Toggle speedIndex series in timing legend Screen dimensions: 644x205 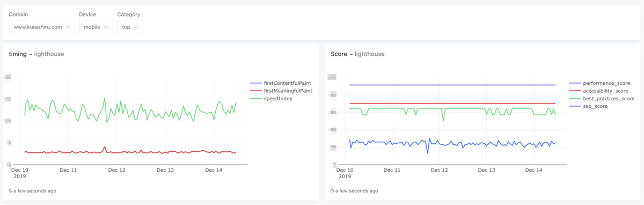[271, 99]
